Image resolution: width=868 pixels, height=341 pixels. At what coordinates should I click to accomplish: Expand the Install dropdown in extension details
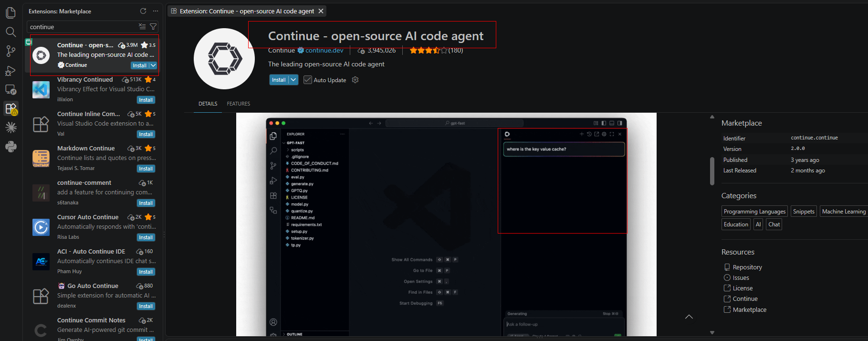tap(293, 80)
